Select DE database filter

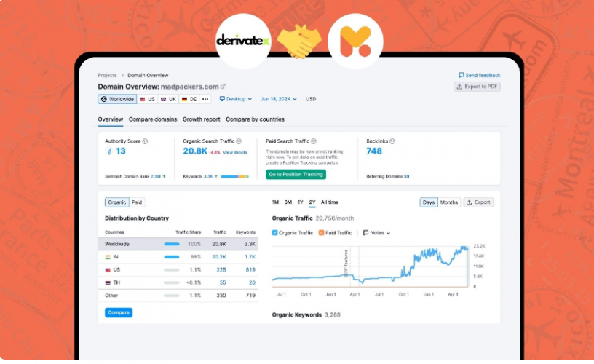[x=189, y=99]
